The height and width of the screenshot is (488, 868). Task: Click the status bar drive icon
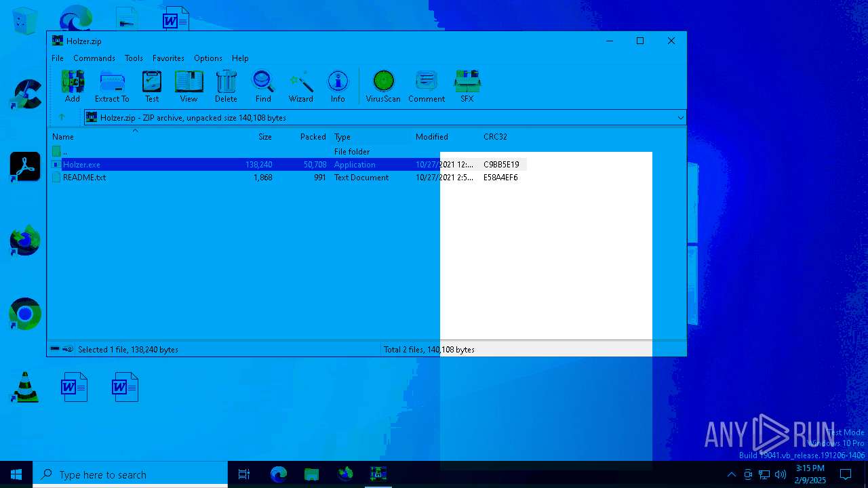click(56, 349)
